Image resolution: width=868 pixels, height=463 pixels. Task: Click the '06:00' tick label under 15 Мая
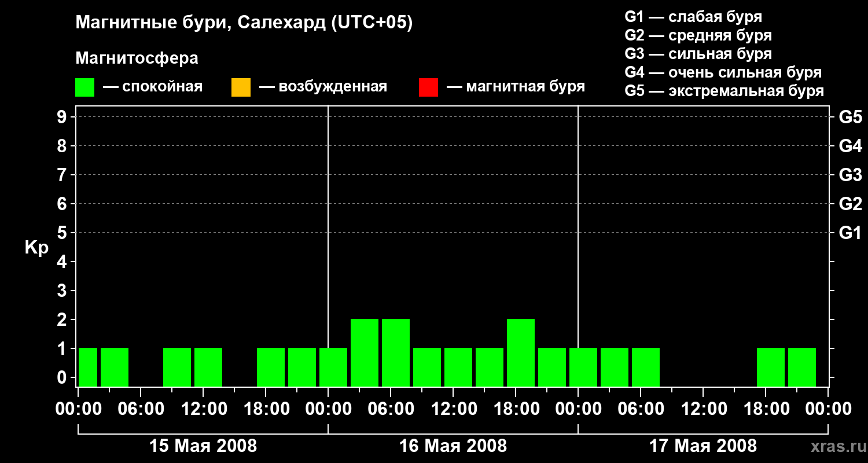pos(141,409)
